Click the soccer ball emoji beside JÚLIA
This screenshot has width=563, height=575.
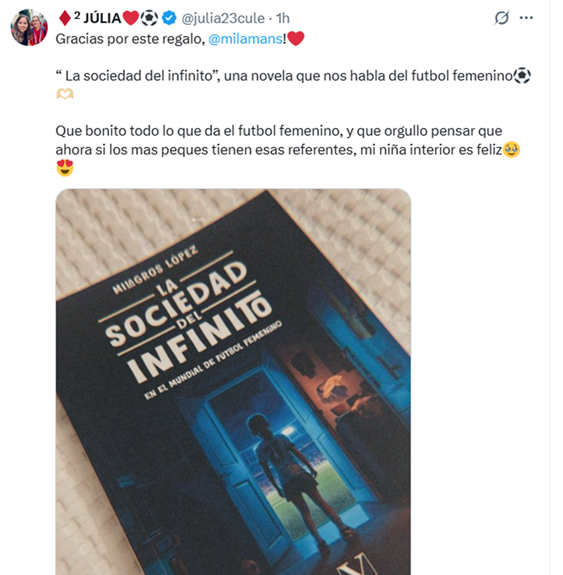click(x=149, y=18)
